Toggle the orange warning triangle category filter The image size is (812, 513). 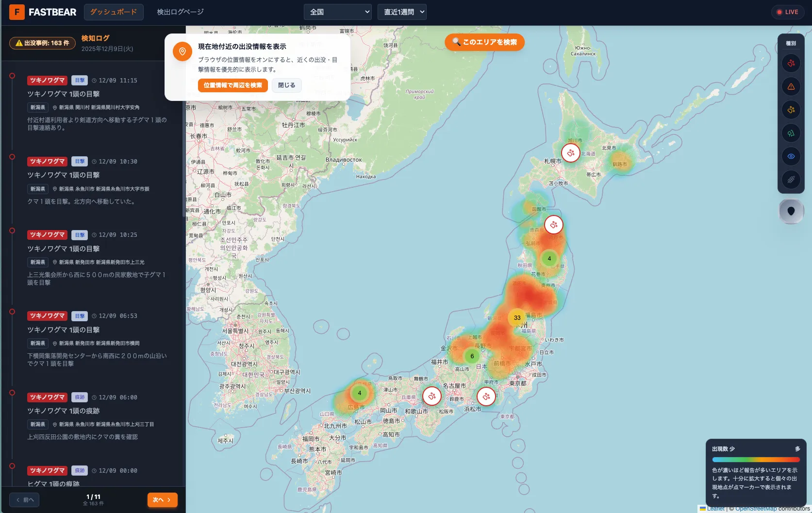point(791,86)
